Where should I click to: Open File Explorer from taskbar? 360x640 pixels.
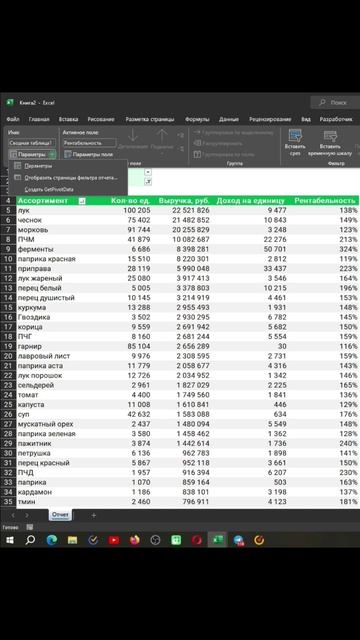coord(72,540)
